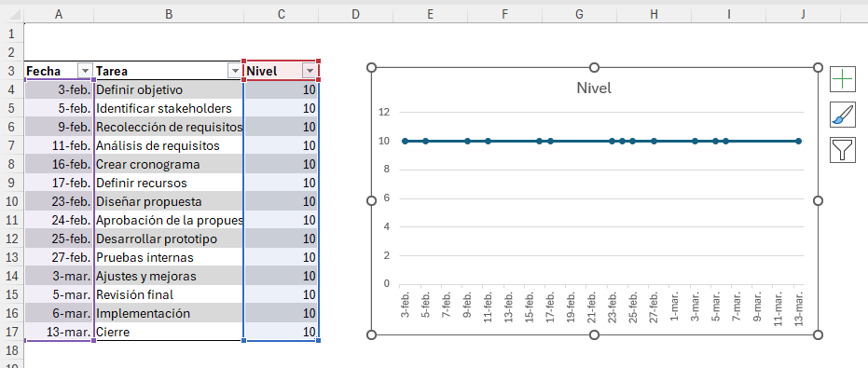This screenshot has width=868, height=368.
Task: Select column J header
Action: pyautogui.click(x=803, y=14)
